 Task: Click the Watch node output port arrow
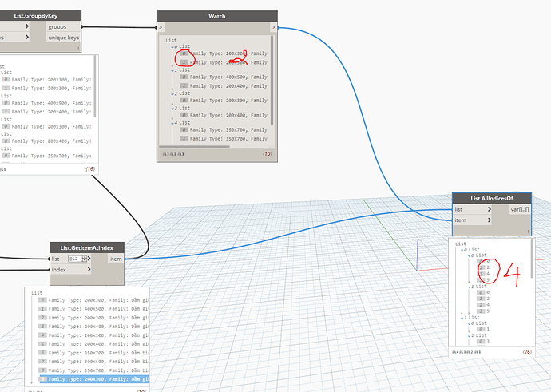pyautogui.click(x=274, y=27)
